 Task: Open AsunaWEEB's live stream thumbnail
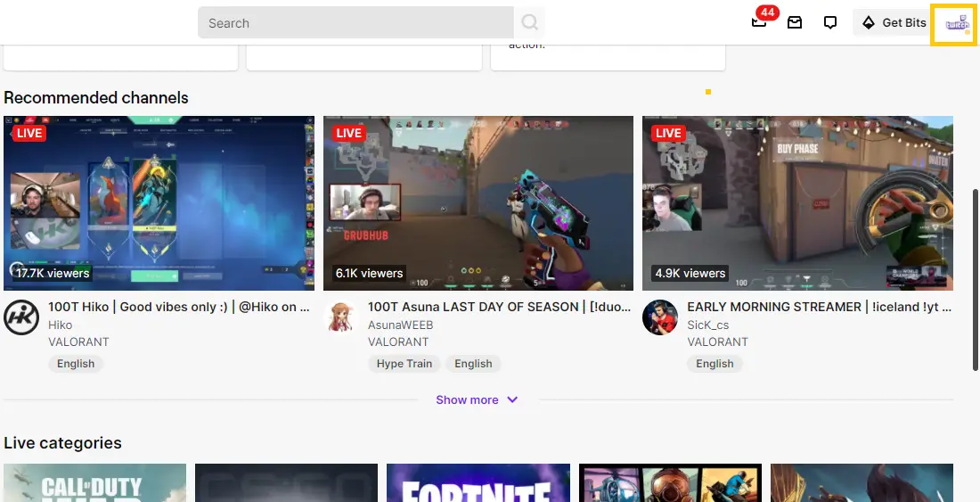pyautogui.click(x=478, y=203)
